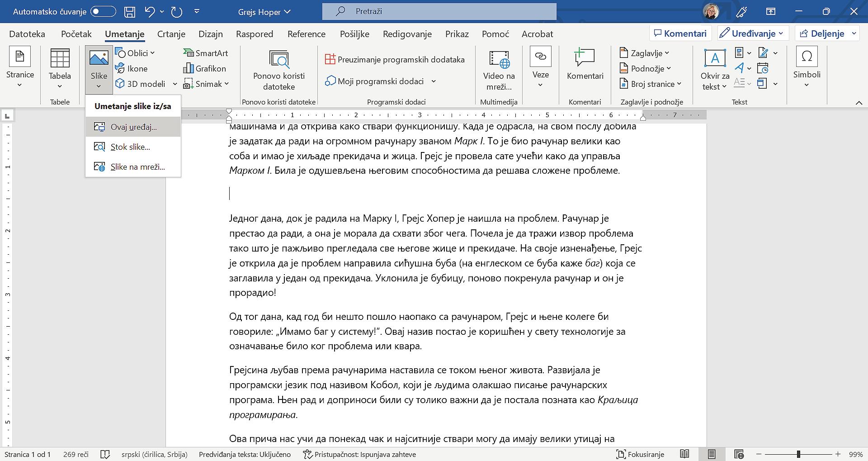
Task: Click the Komentari button top right
Action: tap(680, 33)
